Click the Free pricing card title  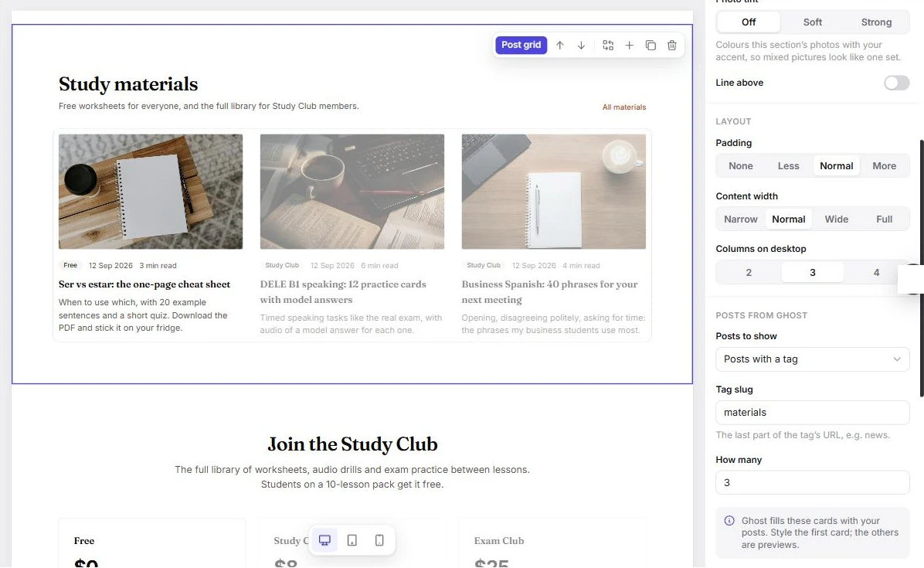[x=84, y=541]
